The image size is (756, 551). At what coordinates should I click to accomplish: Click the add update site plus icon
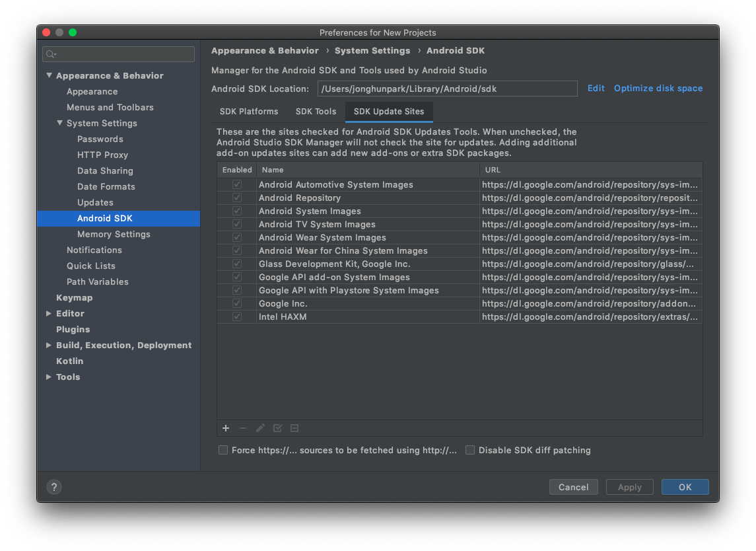226,428
